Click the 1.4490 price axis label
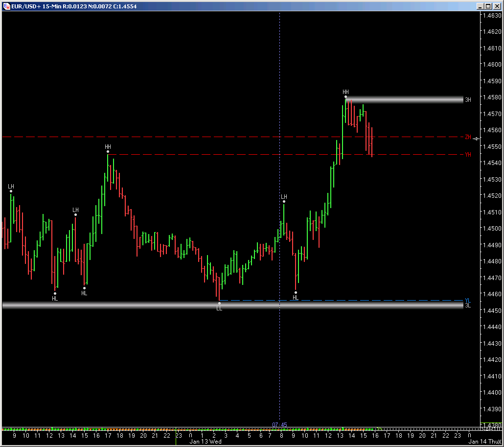 (x=492, y=245)
